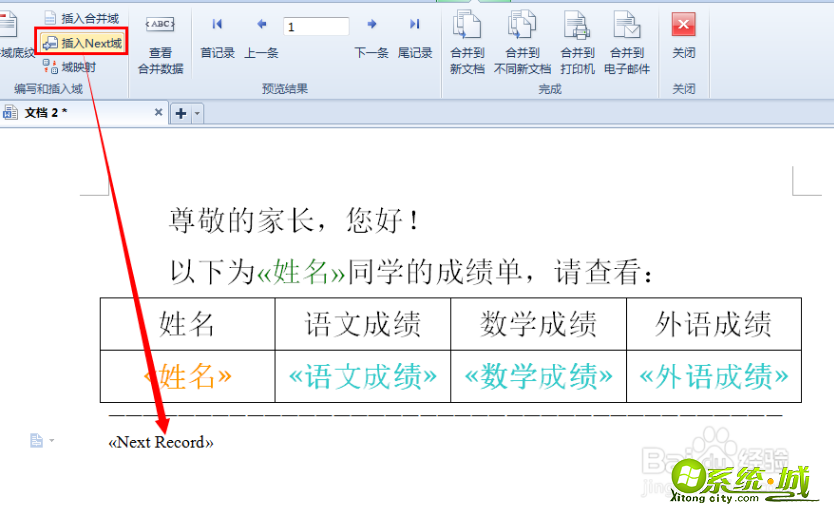
Task: Click table header 语文成绩
Action: click(x=363, y=324)
